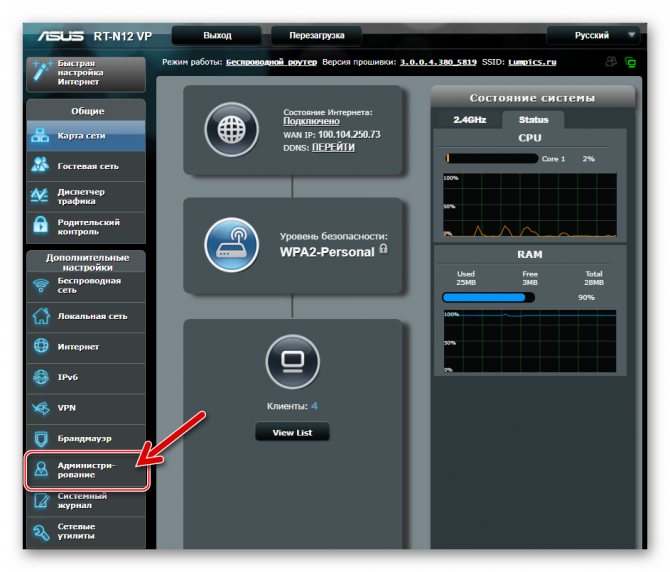Follow the Беспроводной роутер mode link
Screen dimensions: 670x572
coord(271,62)
